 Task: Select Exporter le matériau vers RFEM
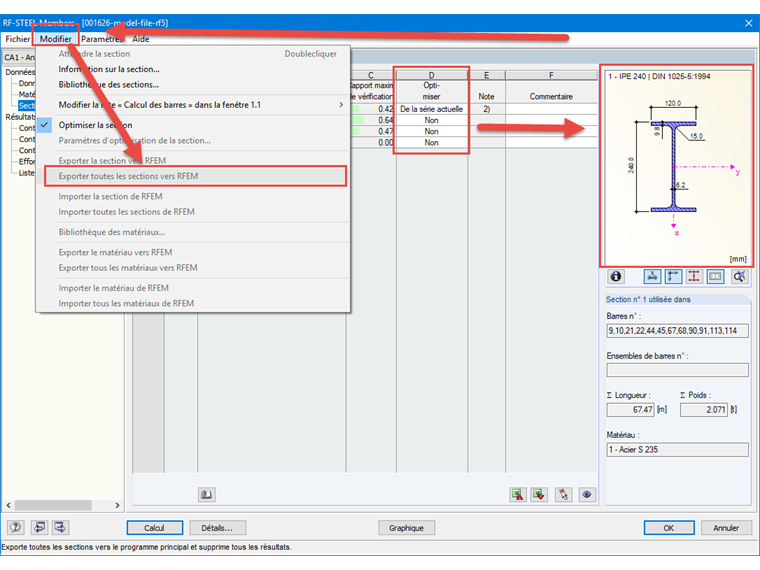click(x=115, y=252)
